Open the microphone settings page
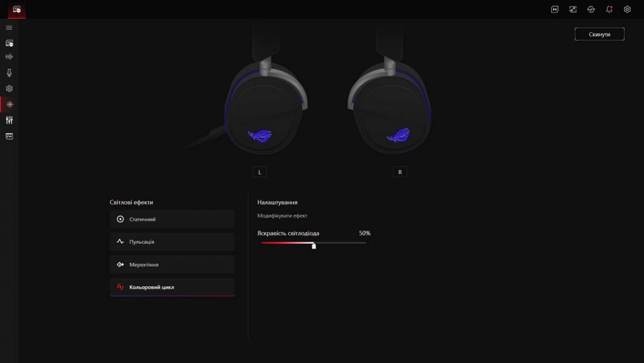 click(x=9, y=73)
